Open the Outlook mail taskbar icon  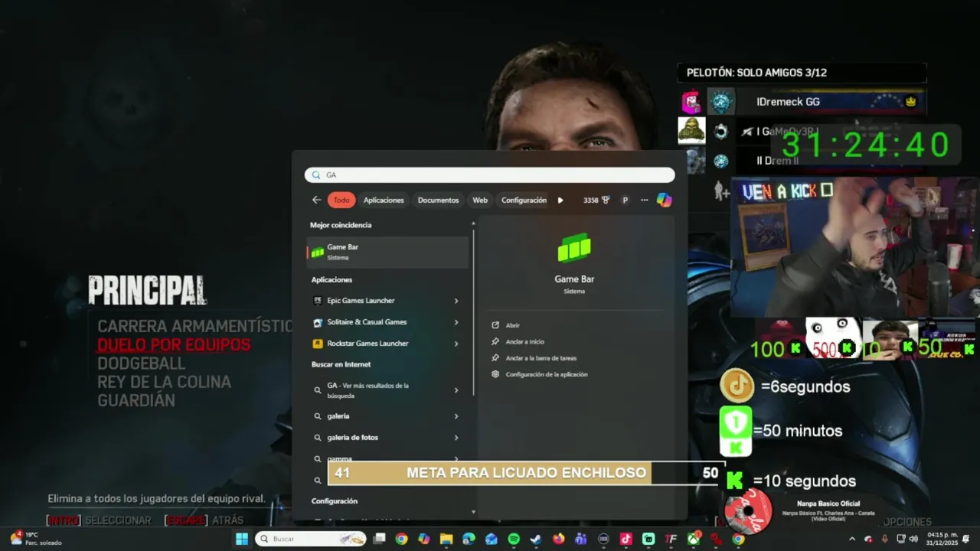pyautogui.click(x=491, y=539)
